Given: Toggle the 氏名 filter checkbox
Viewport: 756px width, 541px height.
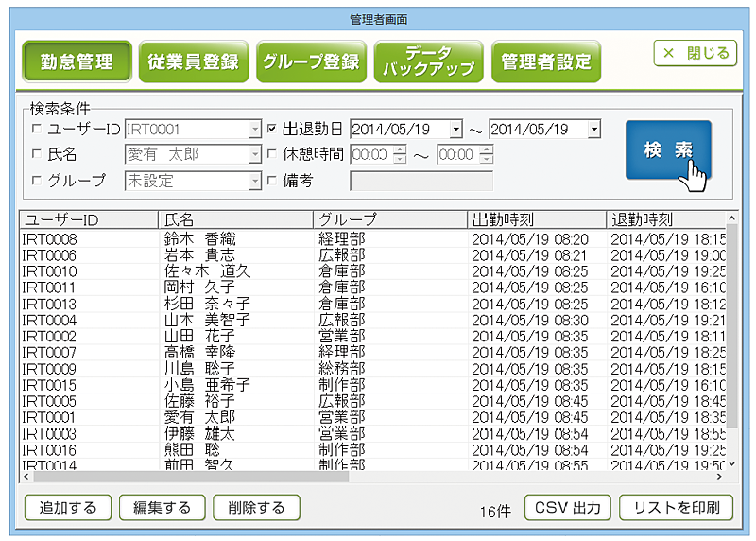Looking at the screenshot, I should tap(38, 154).
